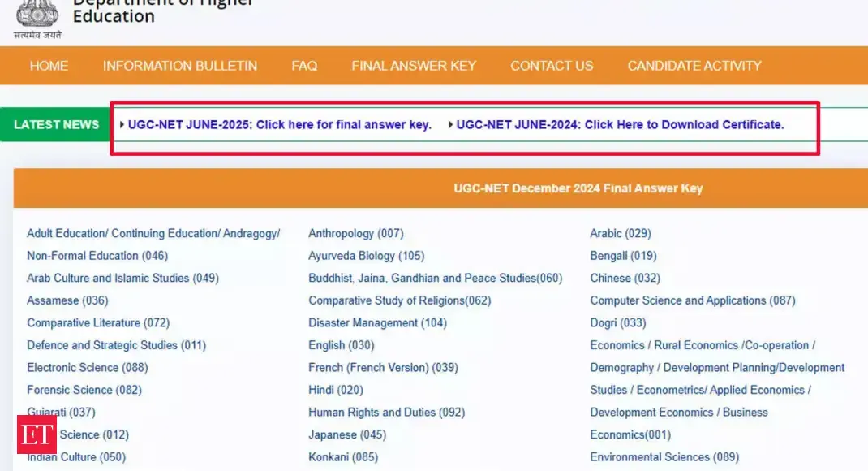868x471 pixels.
Task: Open CONTACT US page
Action: click(x=552, y=66)
